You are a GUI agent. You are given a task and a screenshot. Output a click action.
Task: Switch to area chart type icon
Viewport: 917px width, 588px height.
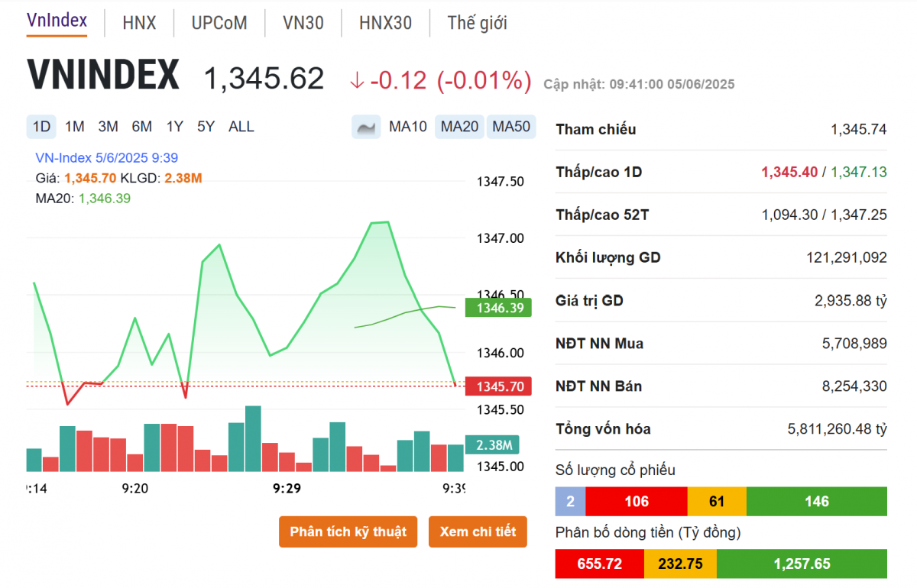click(366, 127)
